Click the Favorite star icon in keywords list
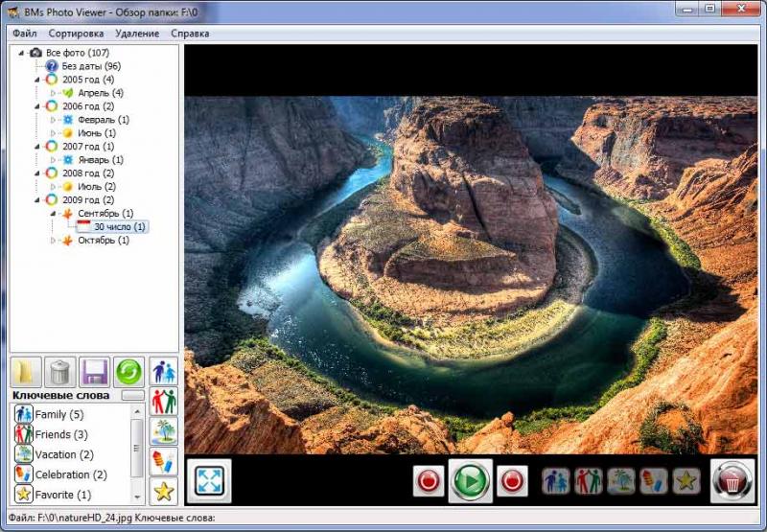Viewport: 767px width, 532px height. 23,495
